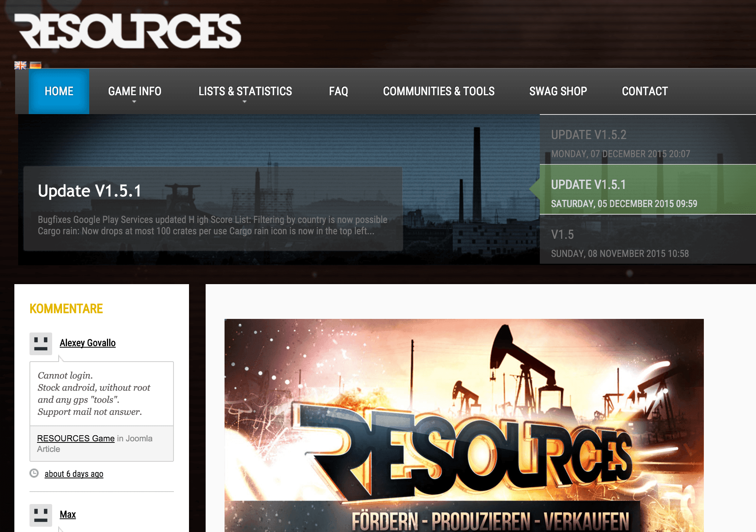
Task: Open the LISTS & STATISTICS menu
Action: pyautogui.click(x=245, y=91)
